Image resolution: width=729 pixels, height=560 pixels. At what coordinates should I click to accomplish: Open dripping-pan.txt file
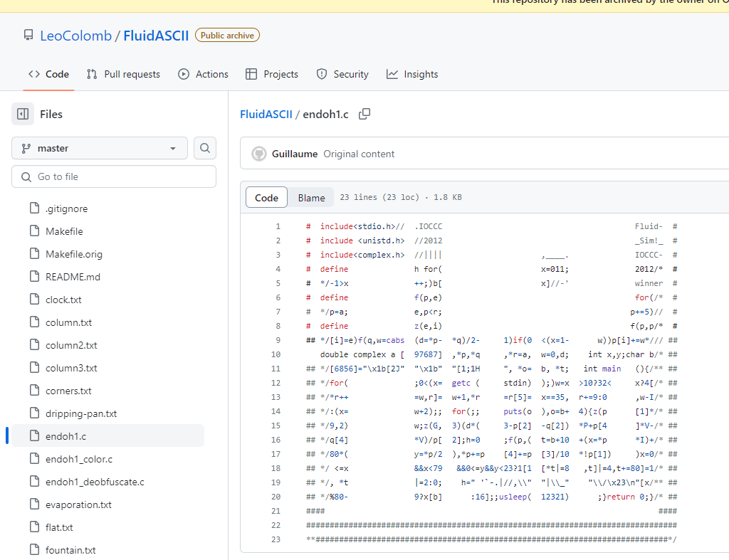coord(81,413)
